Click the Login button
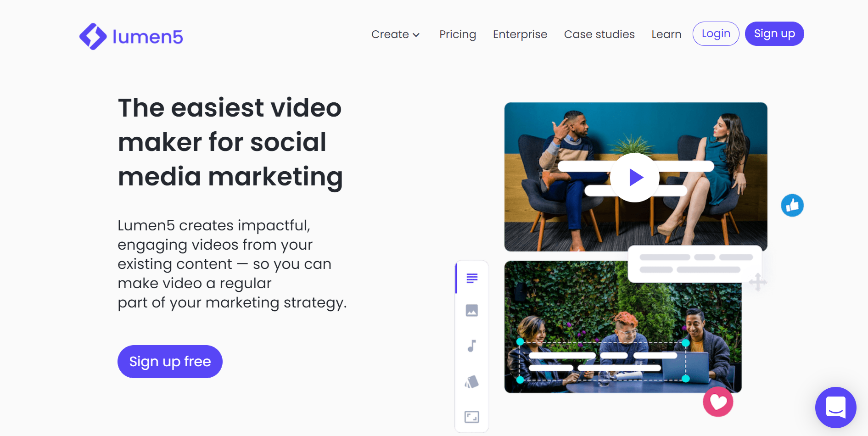Screen dimensions: 868x436 click(716, 34)
